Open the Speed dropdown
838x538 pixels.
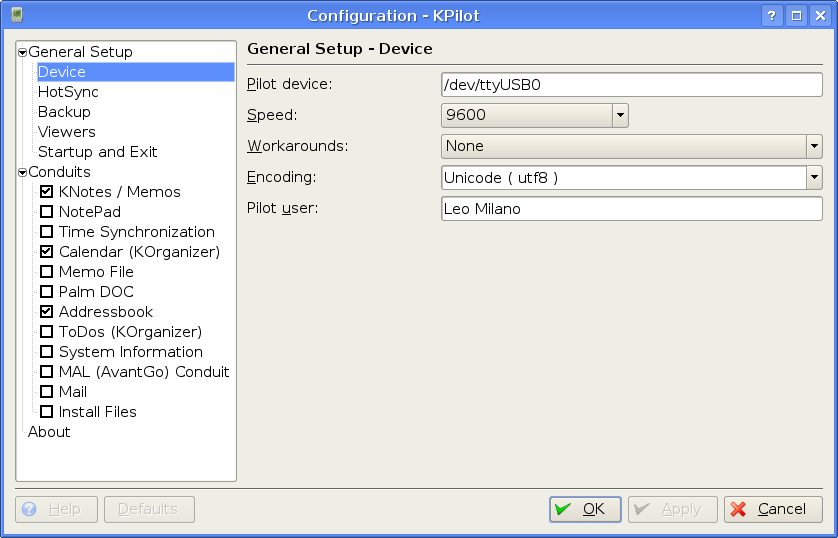[x=620, y=115]
